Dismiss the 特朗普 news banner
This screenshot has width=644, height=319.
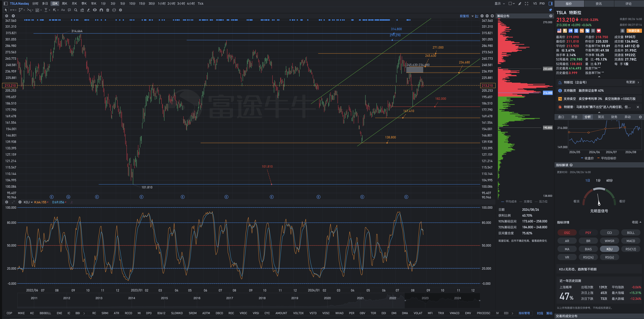[x=638, y=107]
